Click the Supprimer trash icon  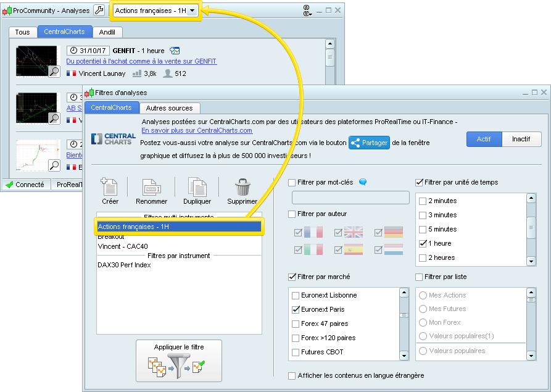click(x=242, y=187)
